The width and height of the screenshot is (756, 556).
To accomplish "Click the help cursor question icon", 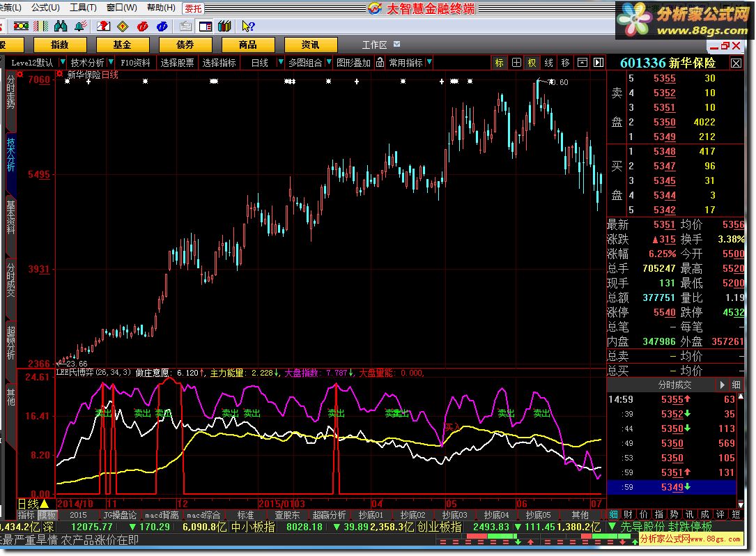I will [x=248, y=26].
